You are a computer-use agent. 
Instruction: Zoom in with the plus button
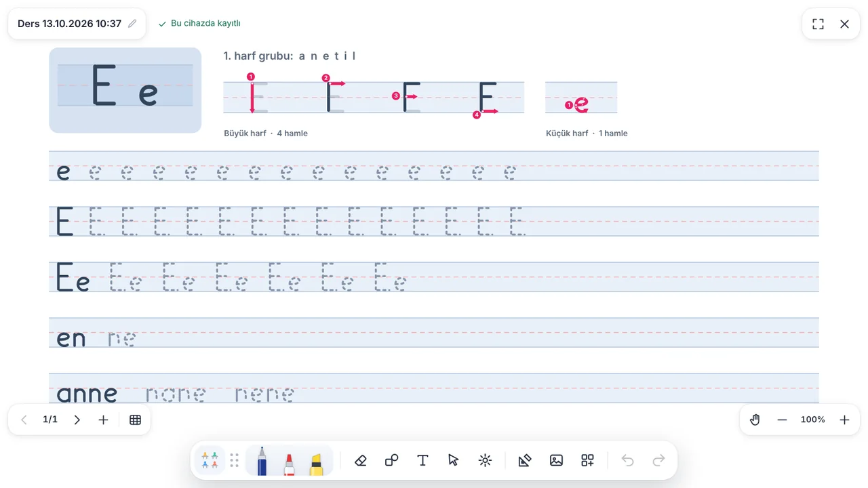pyautogui.click(x=844, y=420)
